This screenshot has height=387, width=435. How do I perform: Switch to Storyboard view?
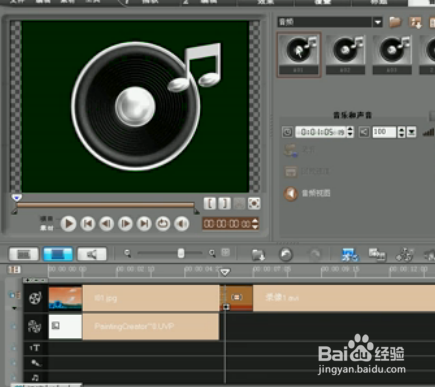(x=24, y=254)
